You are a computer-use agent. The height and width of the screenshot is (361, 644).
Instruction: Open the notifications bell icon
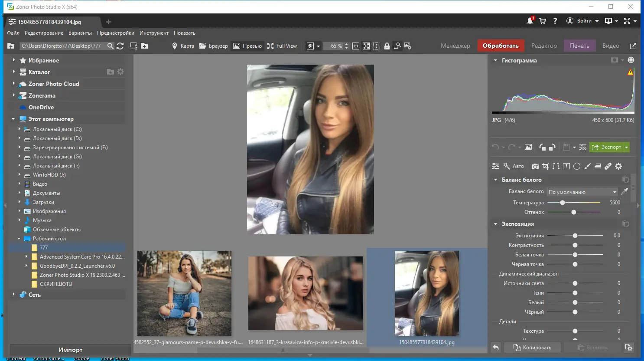[x=530, y=21]
